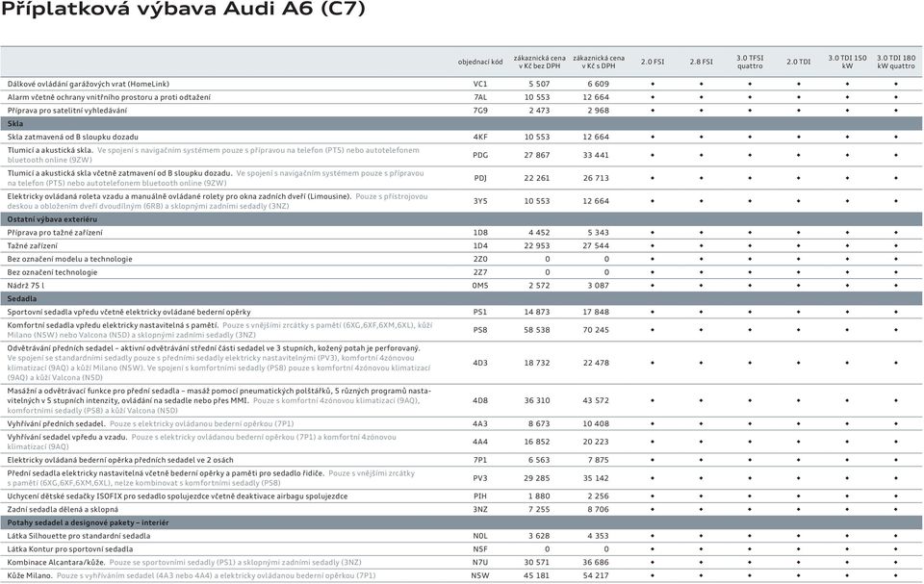Click the order code "N7U"
This screenshot has width=924, height=584.
coord(480,563)
